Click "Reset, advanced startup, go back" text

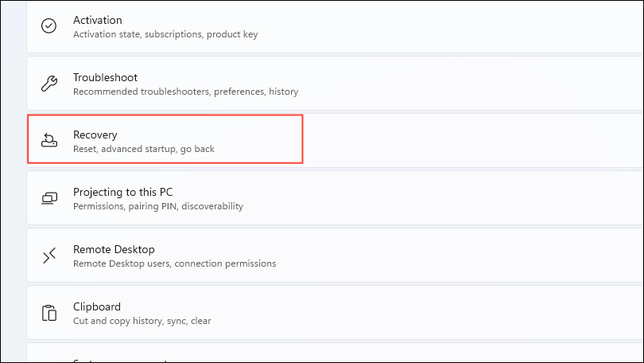coord(143,150)
